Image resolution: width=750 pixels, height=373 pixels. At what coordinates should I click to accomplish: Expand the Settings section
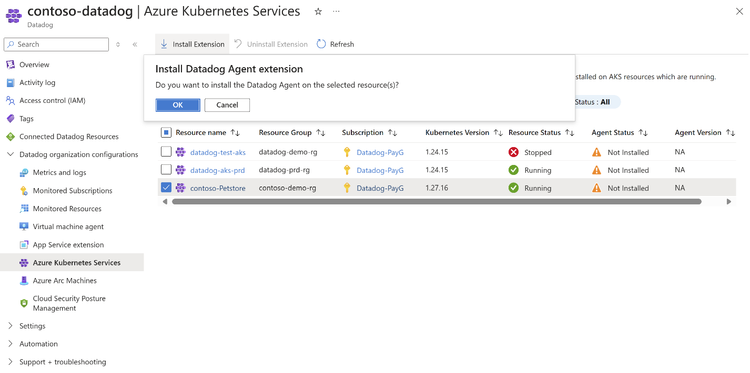[11, 326]
